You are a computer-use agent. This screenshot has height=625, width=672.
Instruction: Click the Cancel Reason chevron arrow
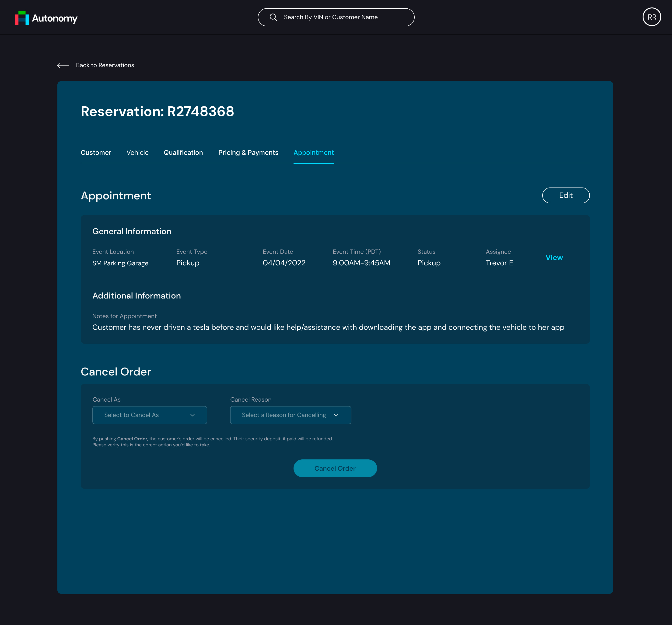pyautogui.click(x=336, y=415)
